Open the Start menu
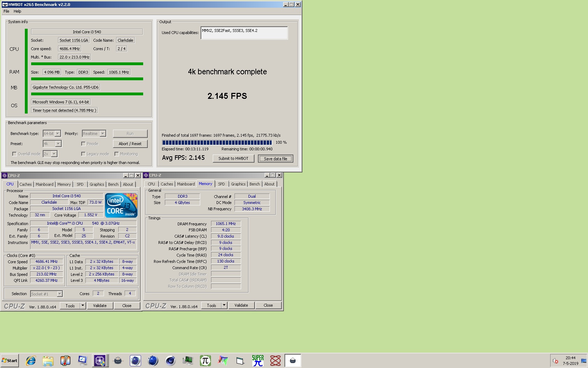The width and height of the screenshot is (588, 368). click(9, 360)
